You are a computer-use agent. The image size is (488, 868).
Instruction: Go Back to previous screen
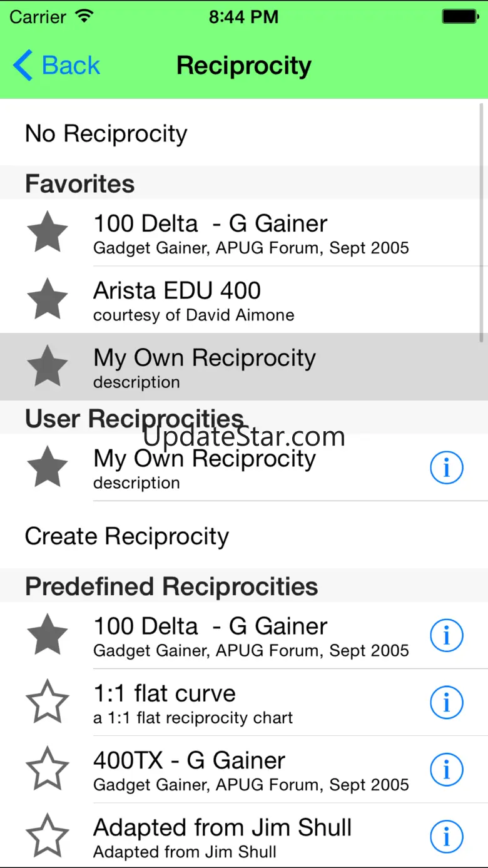[57, 66]
